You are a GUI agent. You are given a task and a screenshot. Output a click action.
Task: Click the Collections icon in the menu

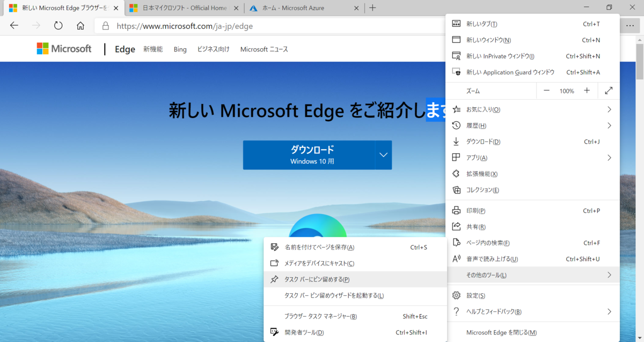457,190
